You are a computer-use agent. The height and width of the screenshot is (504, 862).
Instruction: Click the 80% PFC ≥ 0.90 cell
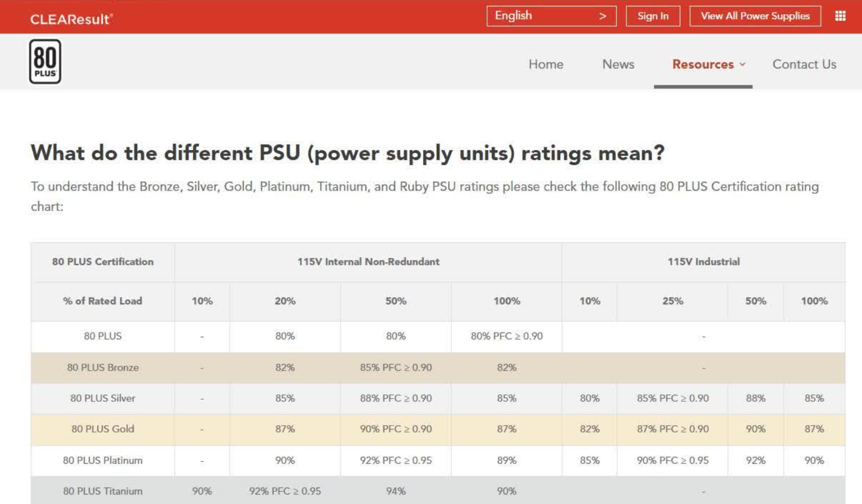[507, 336]
